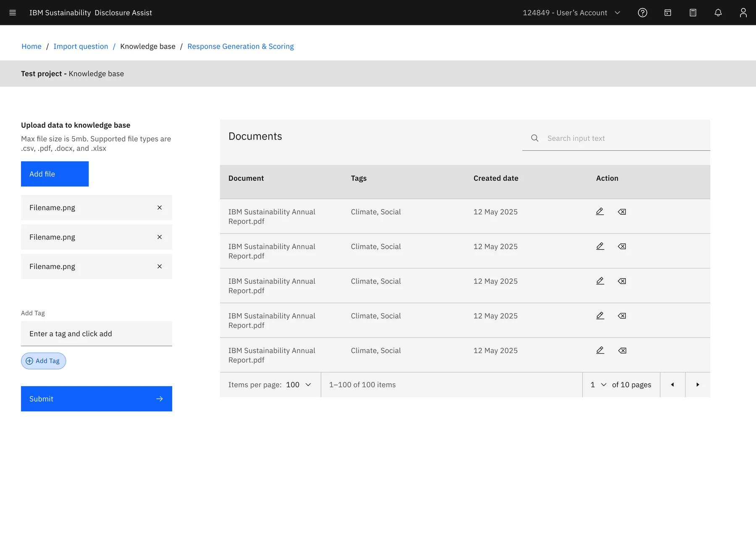Click the '1–100 of 100 items' text
The height and width of the screenshot is (538, 756).
(362, 385)
